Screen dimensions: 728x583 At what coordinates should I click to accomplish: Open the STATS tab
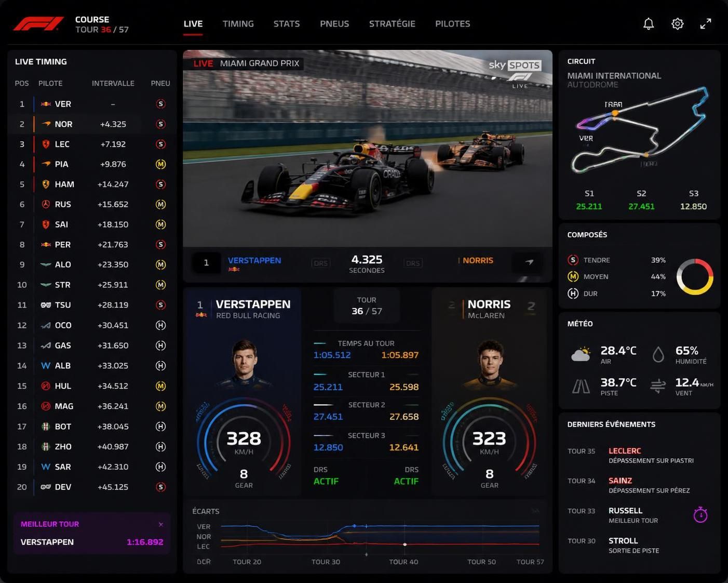click(x=287, y=24)
